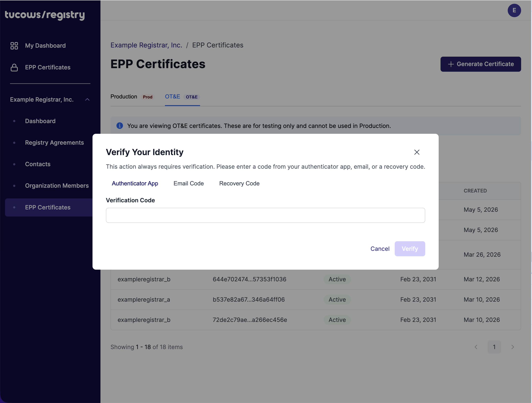This screenshot has height=403, width=532.
Task: Click fingerprint 72de2c79ae...a266ec456e
Action: click(250, 320)
